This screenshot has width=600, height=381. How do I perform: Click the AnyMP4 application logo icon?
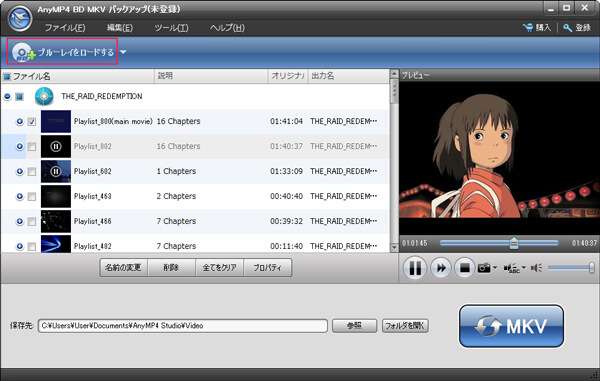[20, 18]
